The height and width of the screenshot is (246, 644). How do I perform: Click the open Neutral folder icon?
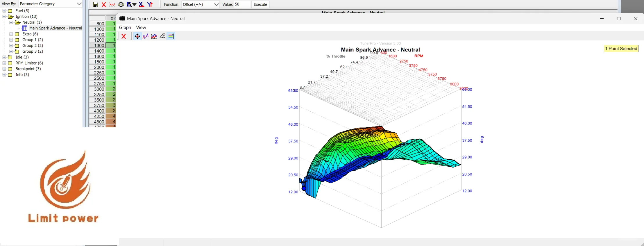pos(18,22)
